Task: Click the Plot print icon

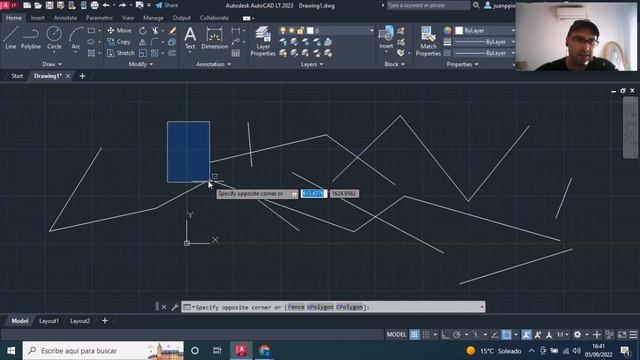Action: 94,5
